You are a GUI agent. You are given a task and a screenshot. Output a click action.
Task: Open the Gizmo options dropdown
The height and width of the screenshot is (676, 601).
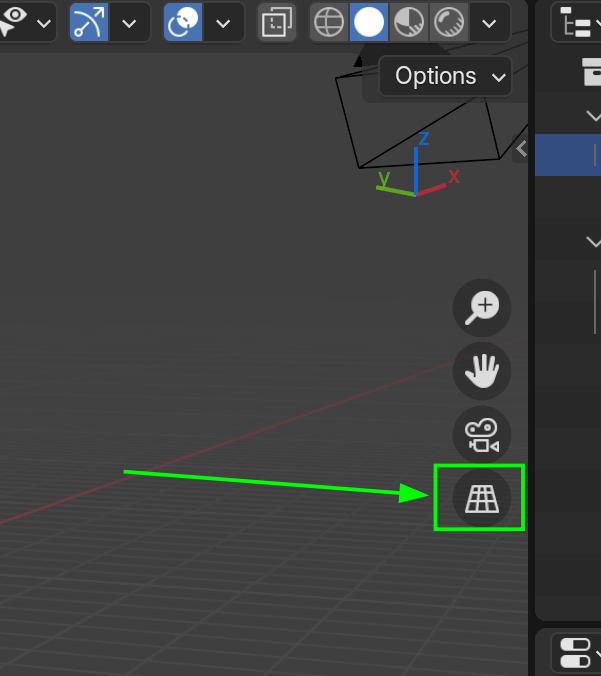pos(129,23)
